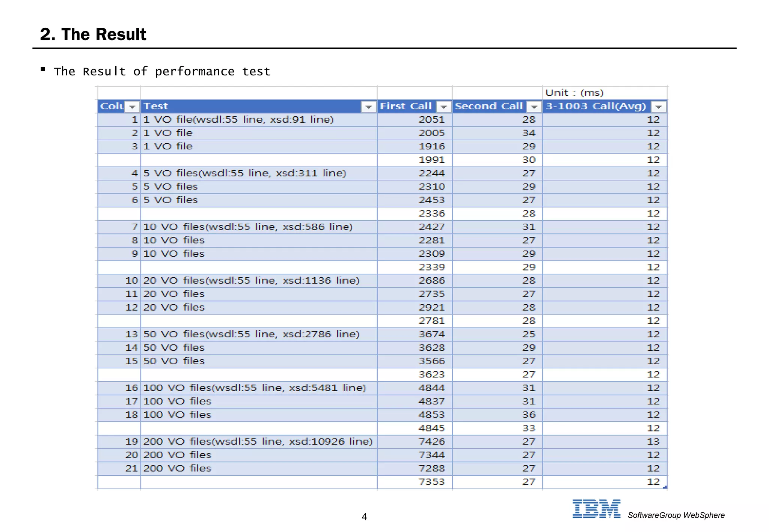The image size is (769, 532).
Task: Click First Call average 2336
Action: tap(415, 214)
